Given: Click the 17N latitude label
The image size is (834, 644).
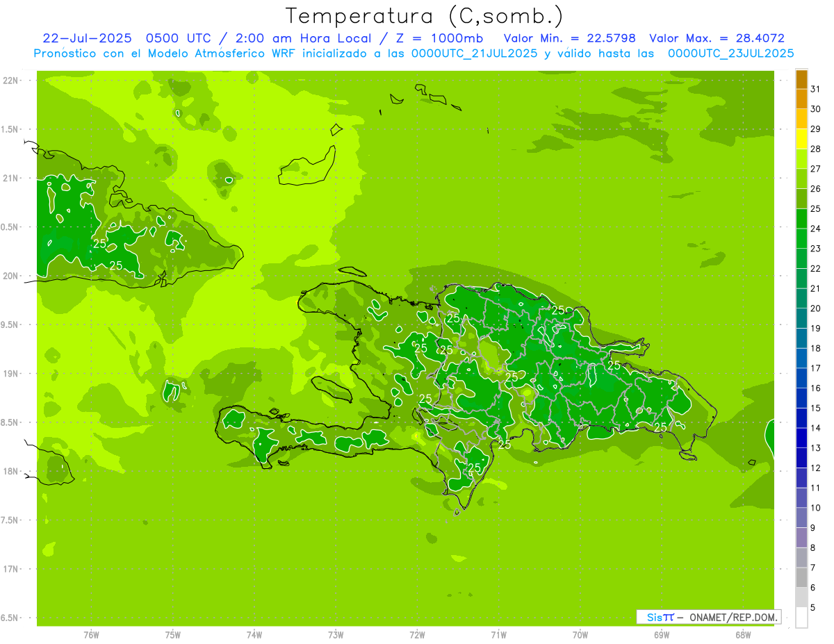Looking at the screenshot, I should pyautogui.click(x=12, y=569).
